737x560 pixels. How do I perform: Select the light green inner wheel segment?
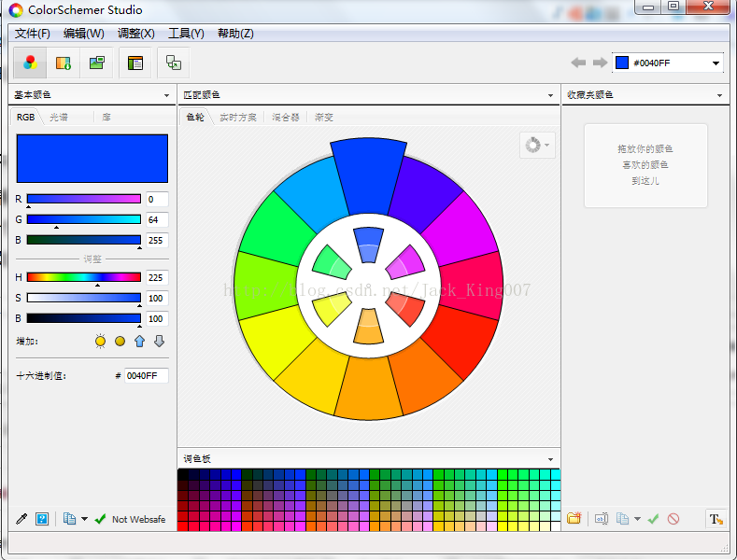click(332, 263)
